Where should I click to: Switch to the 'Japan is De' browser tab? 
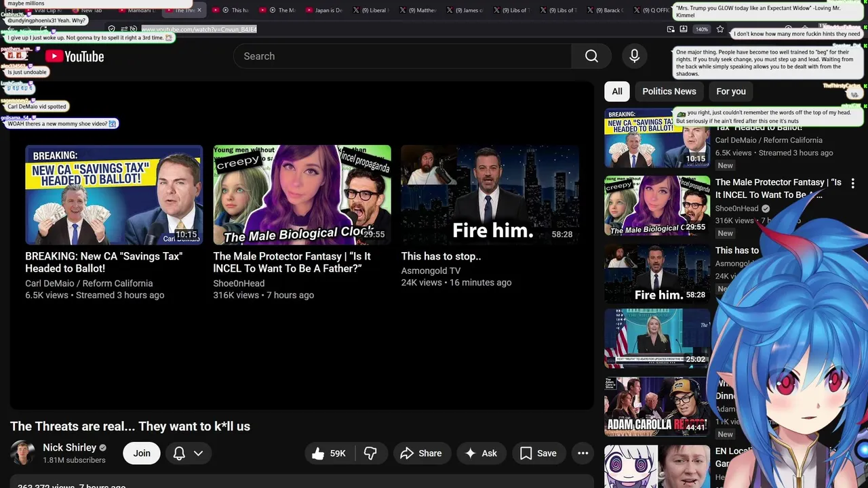(324, 10)
